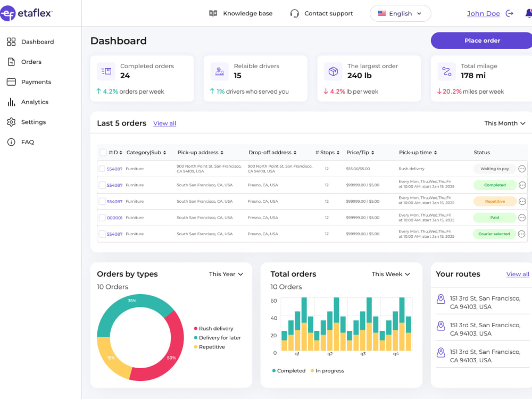Open the View all link for last orders
The height and width of the screenshot is (399, 532).
click(x=164, y=123)
